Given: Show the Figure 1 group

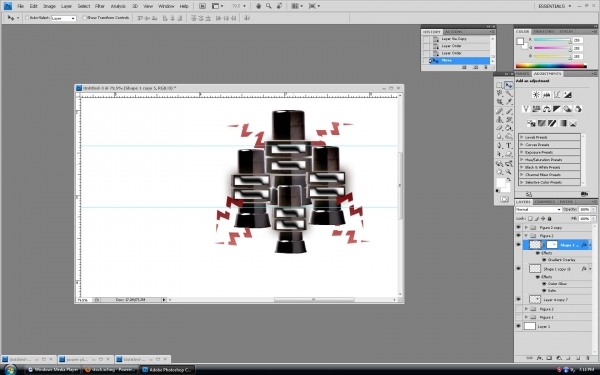Looking at the screenshot, I should [518, 317].
